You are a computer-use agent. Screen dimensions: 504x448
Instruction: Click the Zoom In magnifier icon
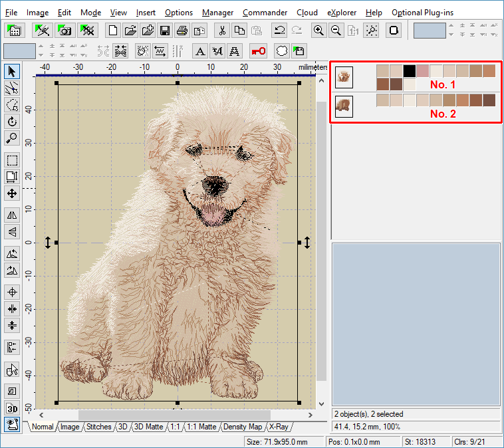coord(319,31)
